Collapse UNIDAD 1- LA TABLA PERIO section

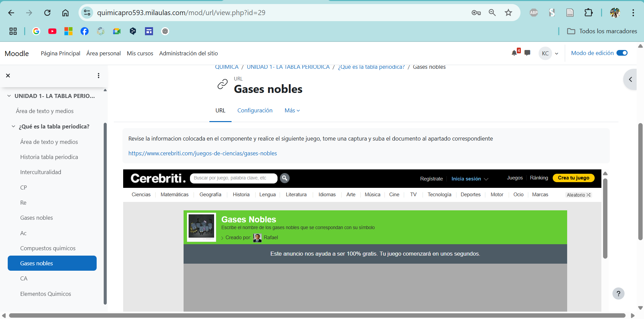click(x=9, y=96)
